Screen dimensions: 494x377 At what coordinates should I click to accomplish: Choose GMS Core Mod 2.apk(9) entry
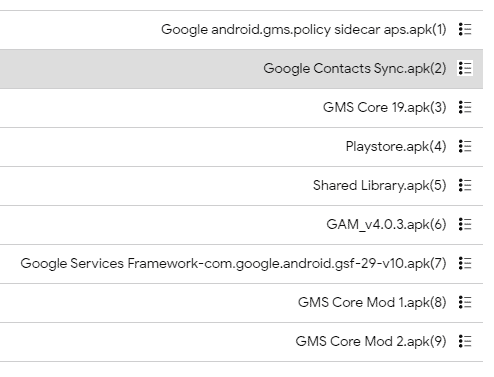pyautogui.click(x=371, y=342)
